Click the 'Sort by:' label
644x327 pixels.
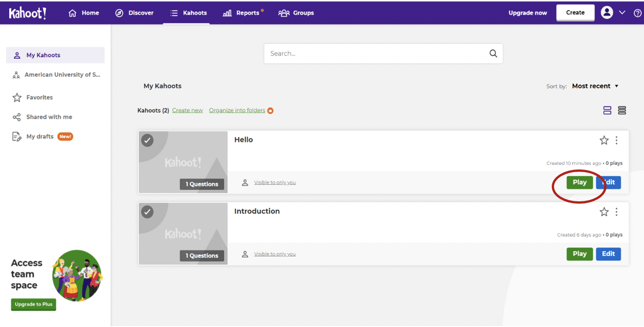(x=557, y=86)
